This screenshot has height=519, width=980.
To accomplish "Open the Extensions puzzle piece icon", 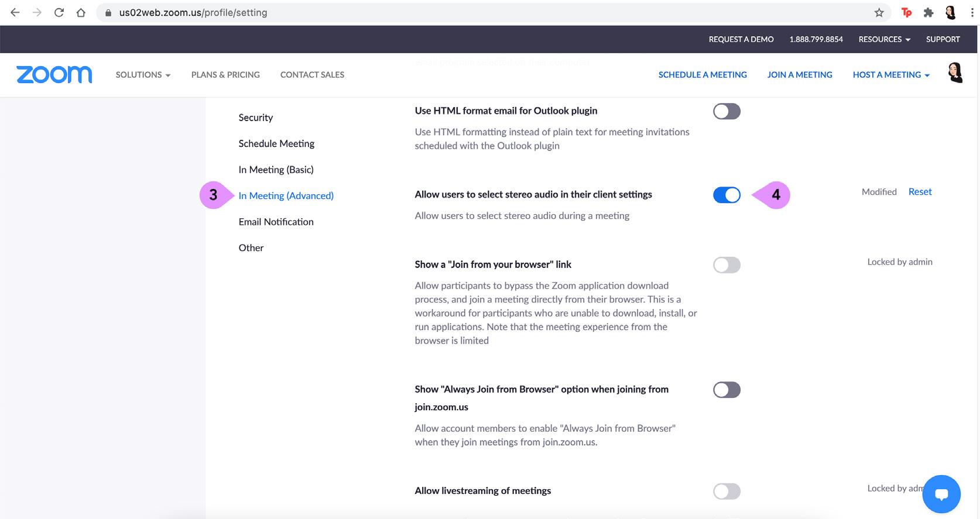I will [x=928, y=12].
